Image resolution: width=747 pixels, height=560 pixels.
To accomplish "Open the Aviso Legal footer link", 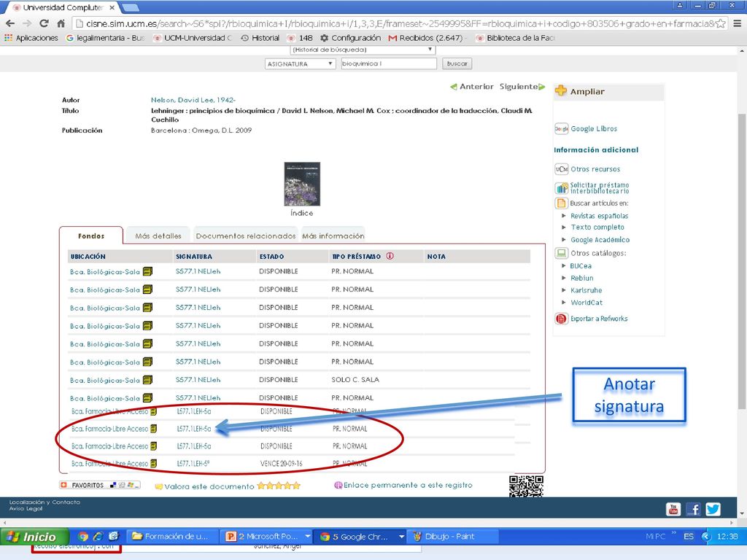I will (x=26, y=508).
